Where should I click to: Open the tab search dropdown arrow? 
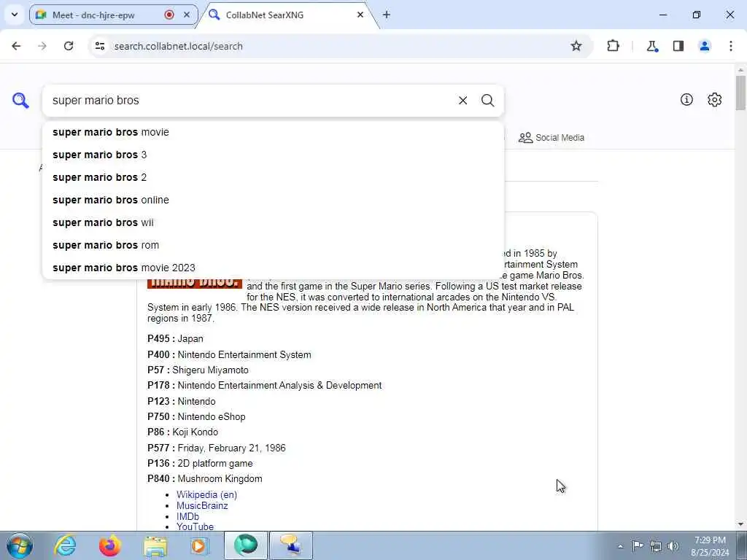15,15
